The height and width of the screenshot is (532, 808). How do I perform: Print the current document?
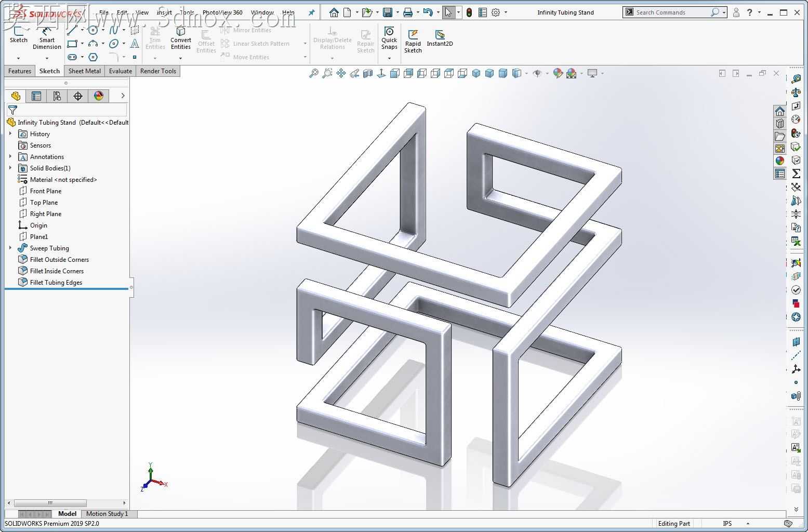pos(408,12)
